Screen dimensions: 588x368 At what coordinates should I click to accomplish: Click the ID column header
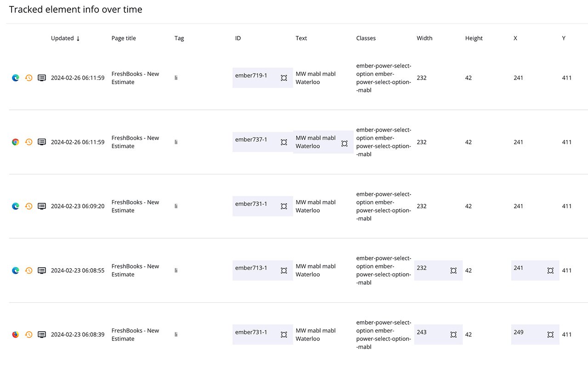(x=238, y=38)
